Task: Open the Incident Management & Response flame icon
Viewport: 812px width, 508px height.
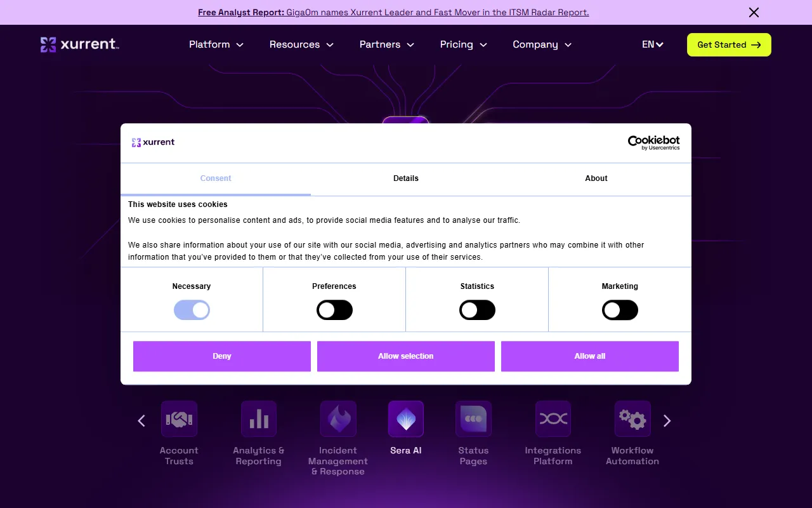Action: tap(338, 419)
